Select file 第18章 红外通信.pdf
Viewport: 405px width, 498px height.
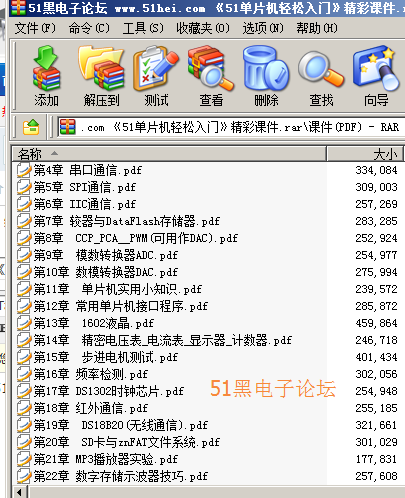pos(82,408)
